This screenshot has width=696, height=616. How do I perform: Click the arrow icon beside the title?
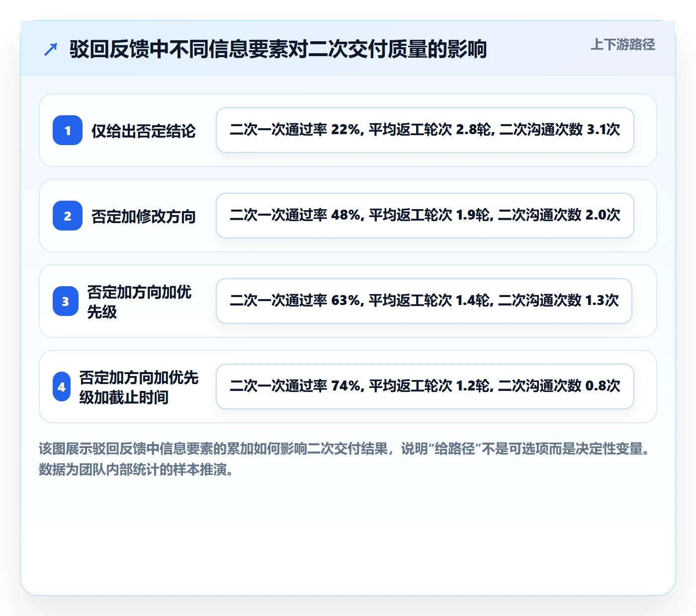(51, 49)
